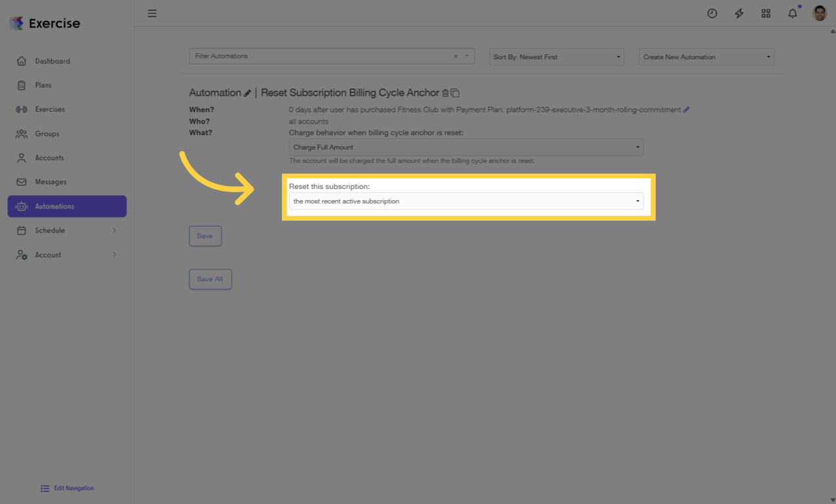Open Create New Automation dropdown
Screen dimensions: 836x504
706,57
